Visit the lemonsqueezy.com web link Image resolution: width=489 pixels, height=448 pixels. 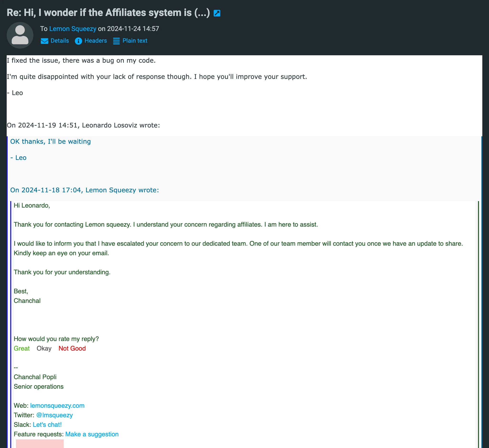[x=57, y=405]
